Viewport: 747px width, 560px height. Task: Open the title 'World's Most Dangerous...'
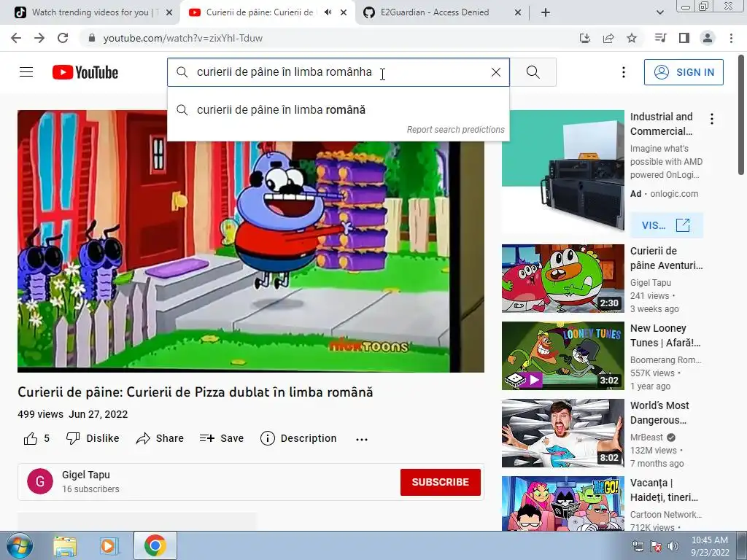click(659, 413)
